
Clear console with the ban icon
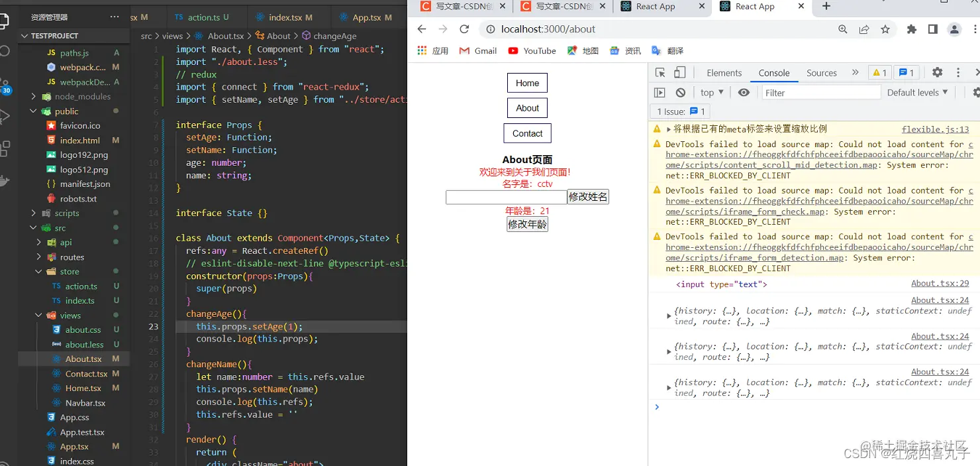click(681, 93)
